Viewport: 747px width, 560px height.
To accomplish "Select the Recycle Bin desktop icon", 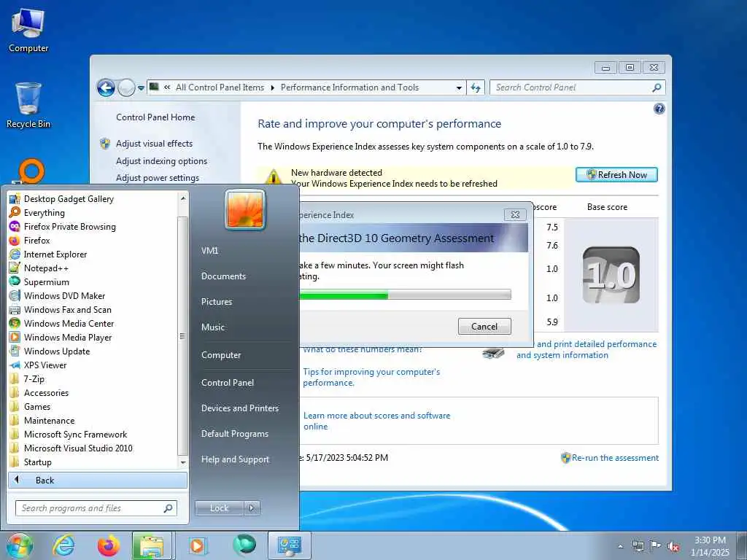I will [28, 105].
